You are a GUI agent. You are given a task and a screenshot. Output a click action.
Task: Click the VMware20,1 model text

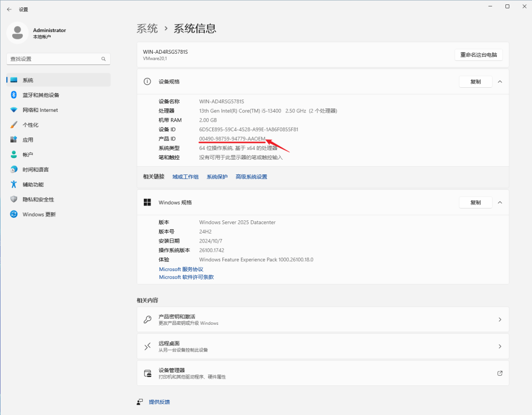coord(155,59)
